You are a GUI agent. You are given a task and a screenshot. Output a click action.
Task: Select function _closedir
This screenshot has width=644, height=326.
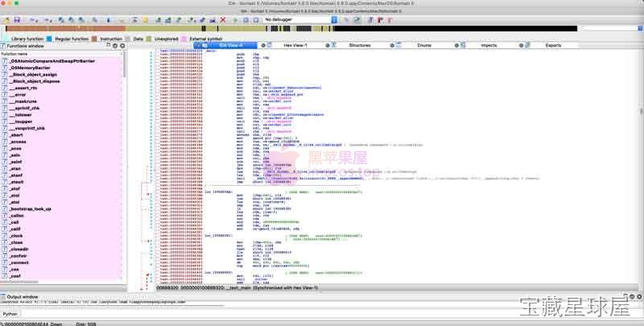click(x=19, y=250)
